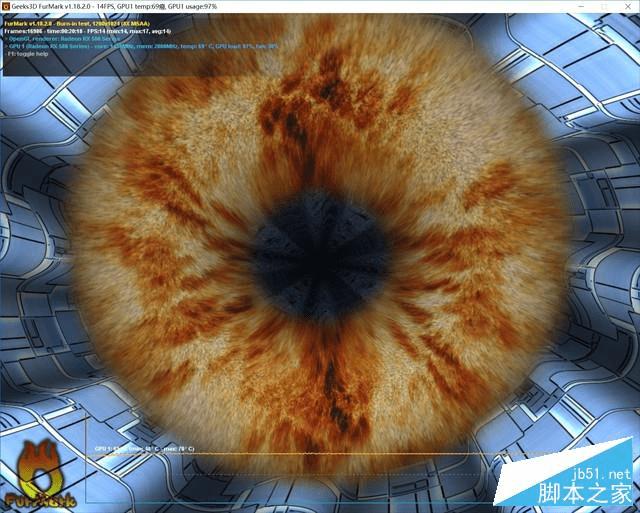The height and width of the screenshot is (513, 640).
Task: Minimize the FurMark window
Action: click(x=580, y=7)
